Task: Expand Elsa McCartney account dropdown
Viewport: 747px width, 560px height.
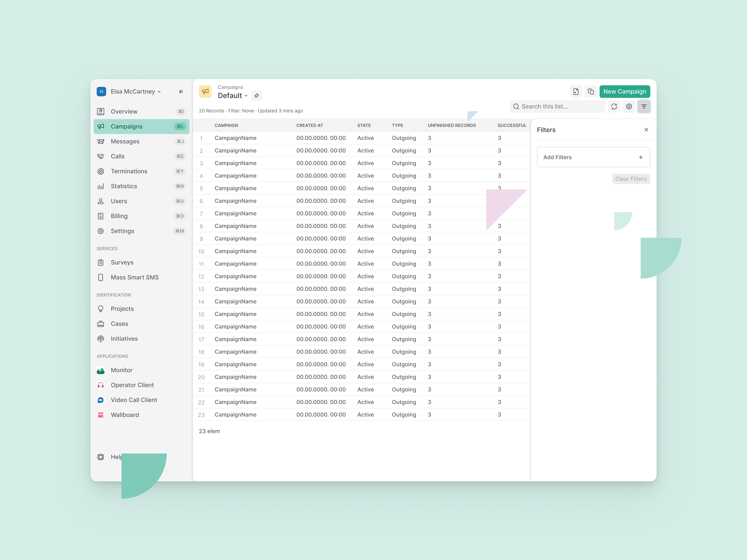Action: [135, 91]
